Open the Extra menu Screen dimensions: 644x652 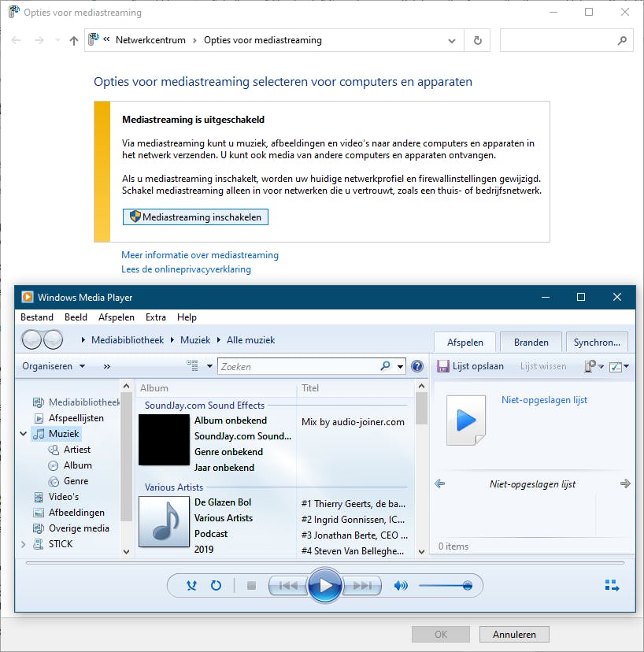pos(156,317)
